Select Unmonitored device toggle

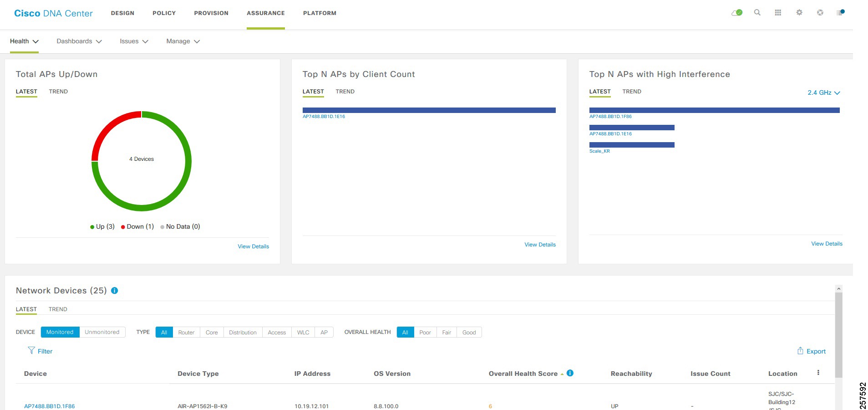click(x=102, y=332)
